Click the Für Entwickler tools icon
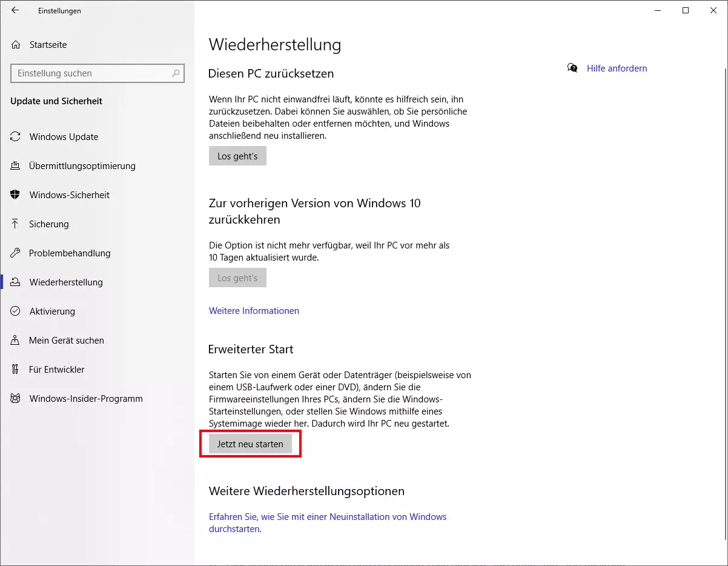 [x=16, y=370]
